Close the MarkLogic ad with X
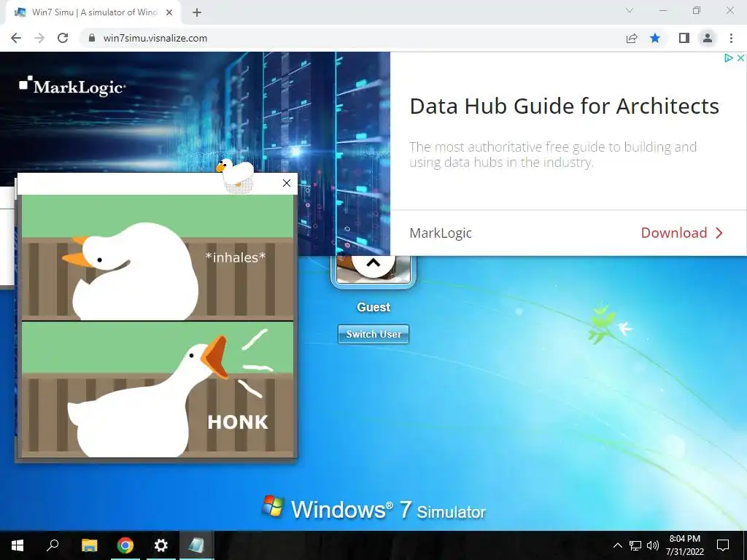The width and height of the screenshot is (747, 560). (740, 58)
